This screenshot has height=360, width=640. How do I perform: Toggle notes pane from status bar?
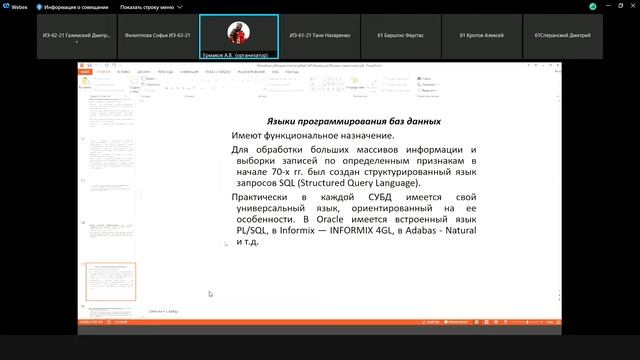(431, 322)
